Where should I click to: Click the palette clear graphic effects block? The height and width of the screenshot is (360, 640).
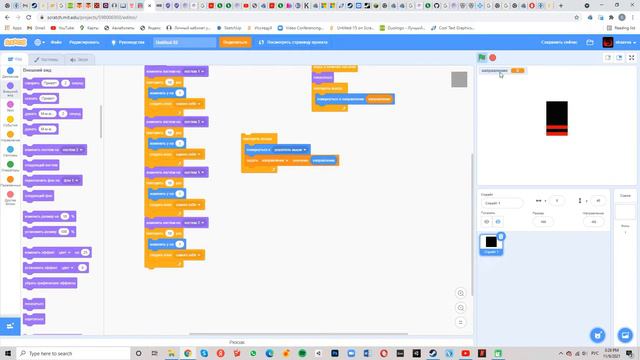50,283
